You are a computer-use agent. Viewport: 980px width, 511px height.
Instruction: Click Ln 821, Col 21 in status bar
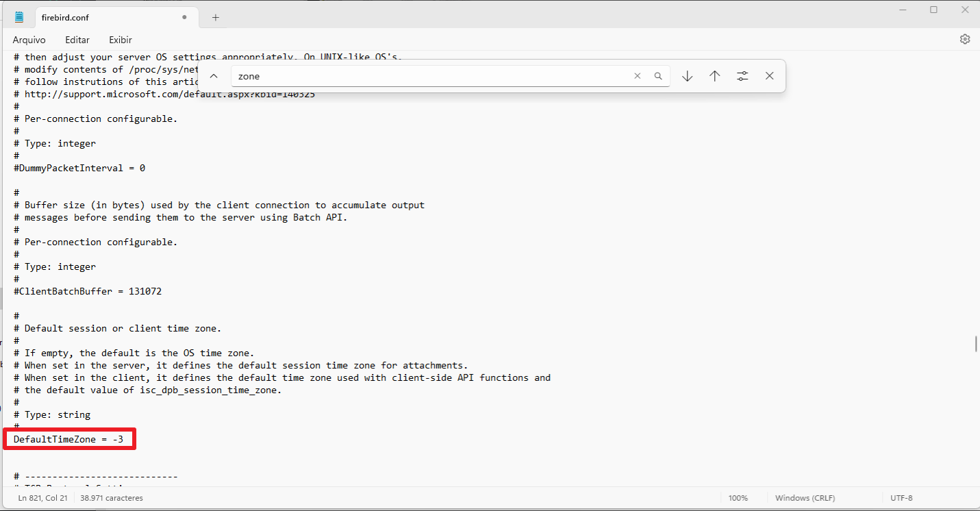42,498
